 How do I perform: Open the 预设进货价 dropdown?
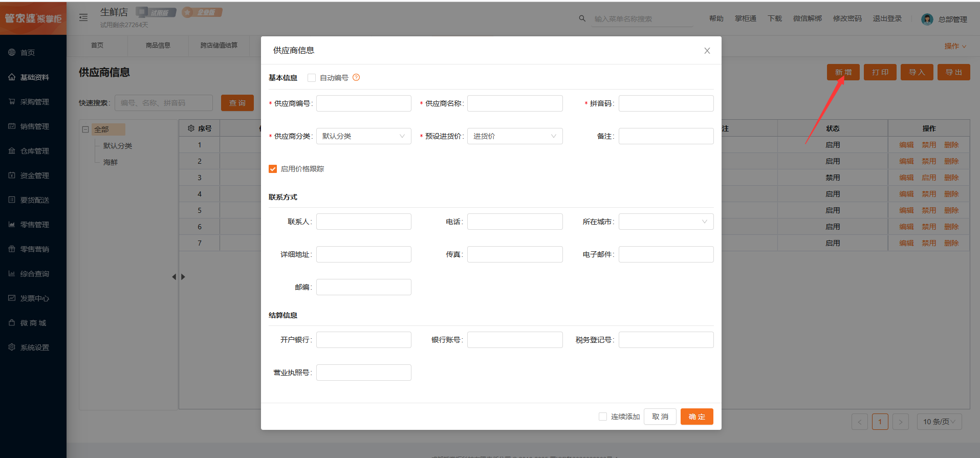(x=514, y=136)
